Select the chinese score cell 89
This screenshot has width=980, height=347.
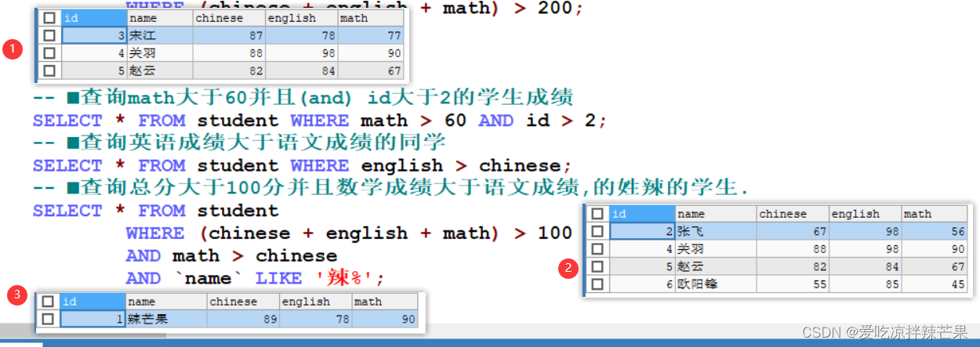click(x=243, y=319)
